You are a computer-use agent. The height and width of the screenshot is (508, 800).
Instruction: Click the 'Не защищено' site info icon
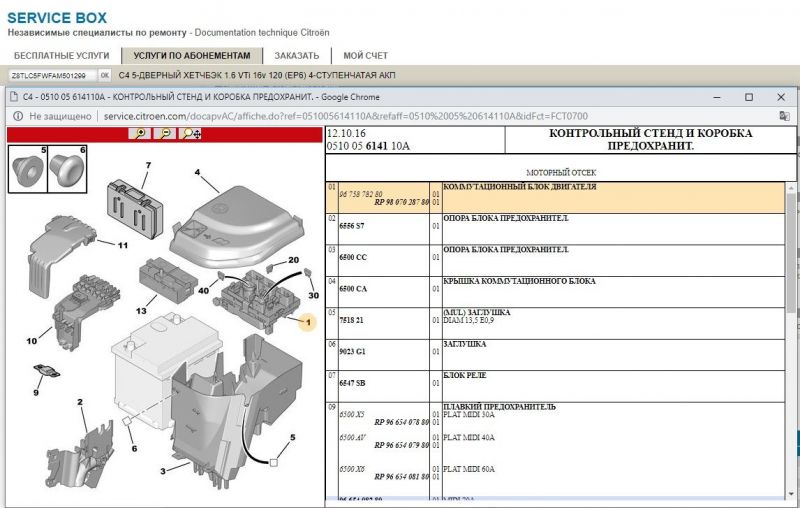18,116
